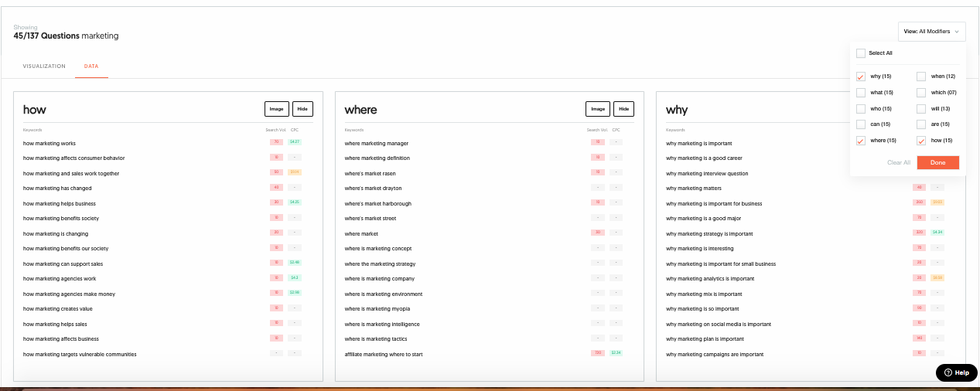
Task: Click 'where is marketing intelligence' keyword
Action: pyautogui.click(x=382, y=325)
